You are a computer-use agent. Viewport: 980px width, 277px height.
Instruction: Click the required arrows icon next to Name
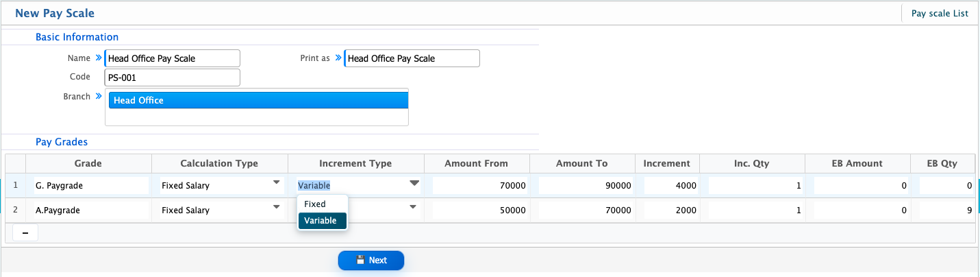98,58
